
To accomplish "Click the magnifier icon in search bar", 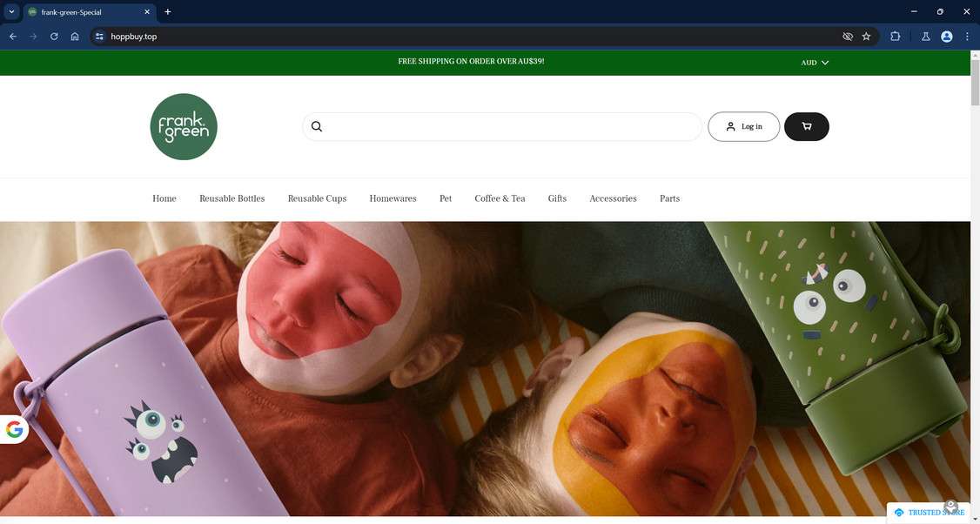I will click(317, 126).
